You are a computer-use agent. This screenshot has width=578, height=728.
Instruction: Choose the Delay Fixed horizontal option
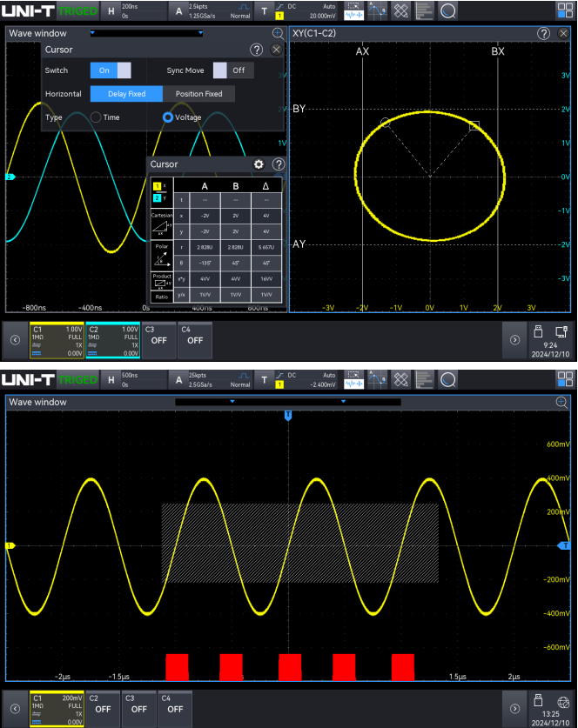(126, 94)
